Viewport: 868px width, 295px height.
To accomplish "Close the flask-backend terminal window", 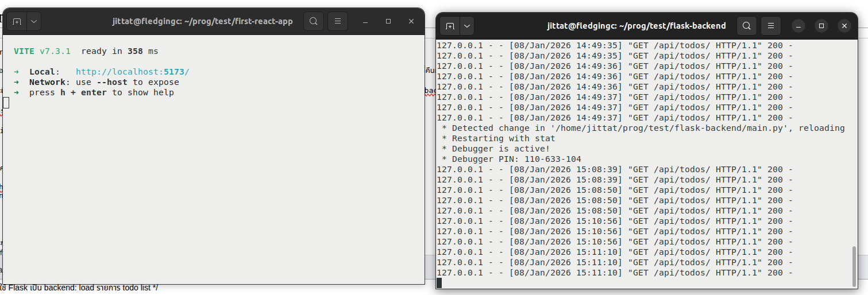I will [x=844, y=26].
